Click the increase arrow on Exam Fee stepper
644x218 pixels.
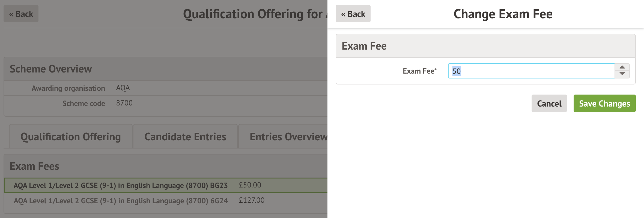[x=622, y=67]
